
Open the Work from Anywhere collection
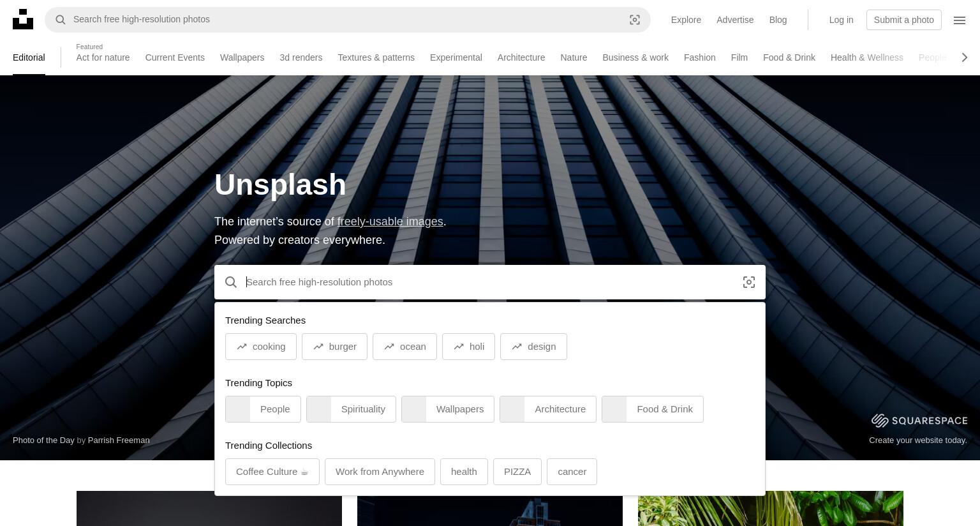pyautogui.click(x=380, y=472)
